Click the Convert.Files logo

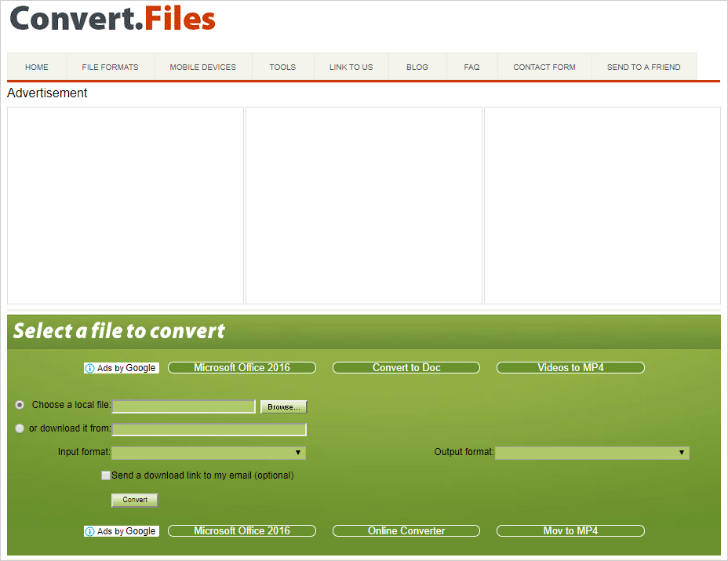(111, 19)
